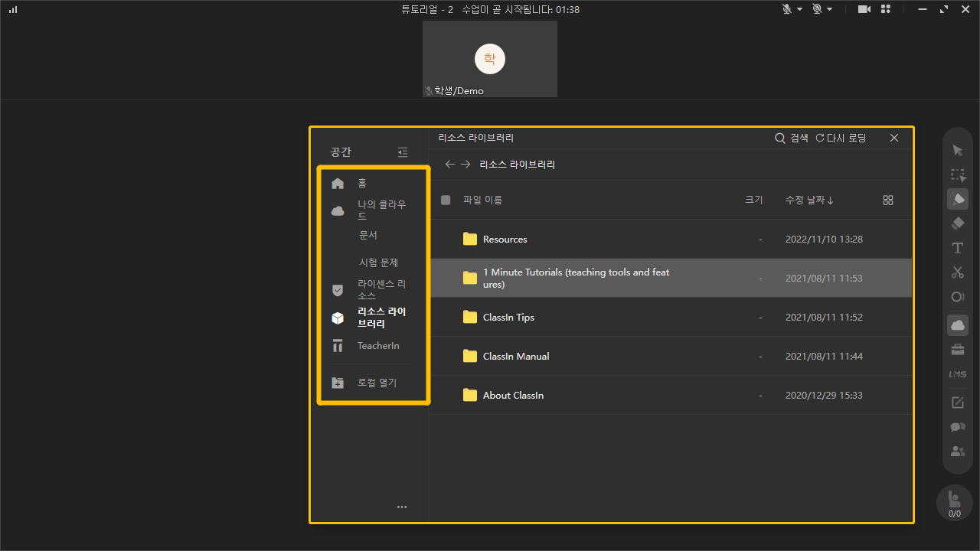This screenshot has width=980, height=551.
Task: Close the resource library panel
Action: [894, 138]
